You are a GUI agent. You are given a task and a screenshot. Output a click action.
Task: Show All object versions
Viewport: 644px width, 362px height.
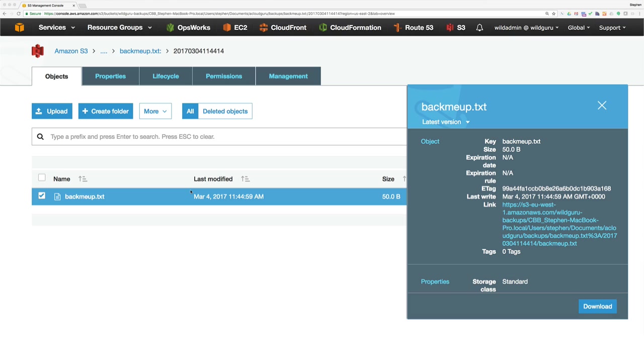(x=190, y=111)
